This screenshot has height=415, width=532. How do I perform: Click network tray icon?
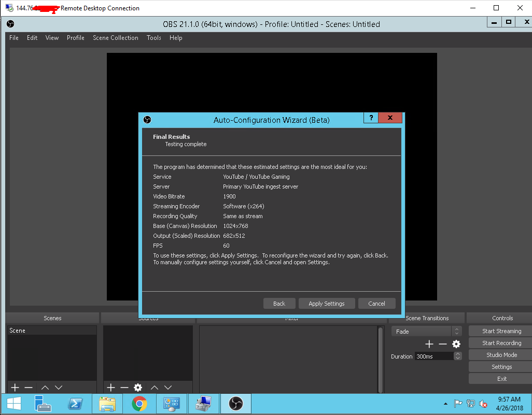point(471,404)
